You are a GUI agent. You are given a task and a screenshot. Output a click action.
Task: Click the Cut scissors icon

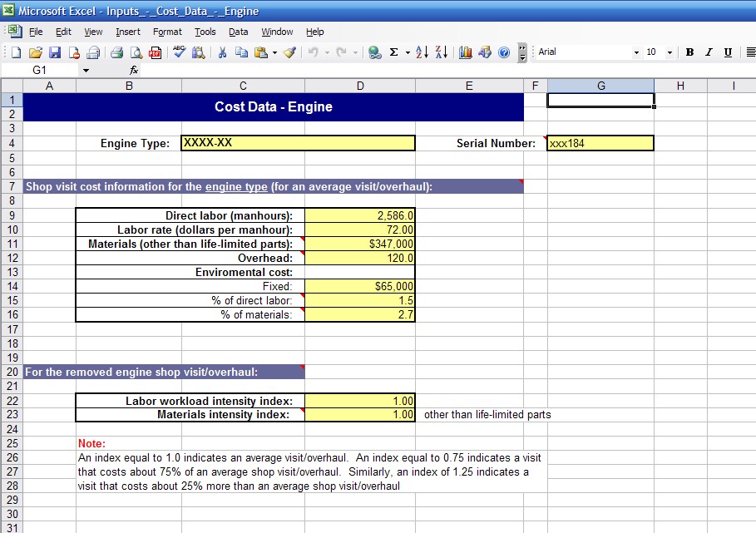coord(222,52)
